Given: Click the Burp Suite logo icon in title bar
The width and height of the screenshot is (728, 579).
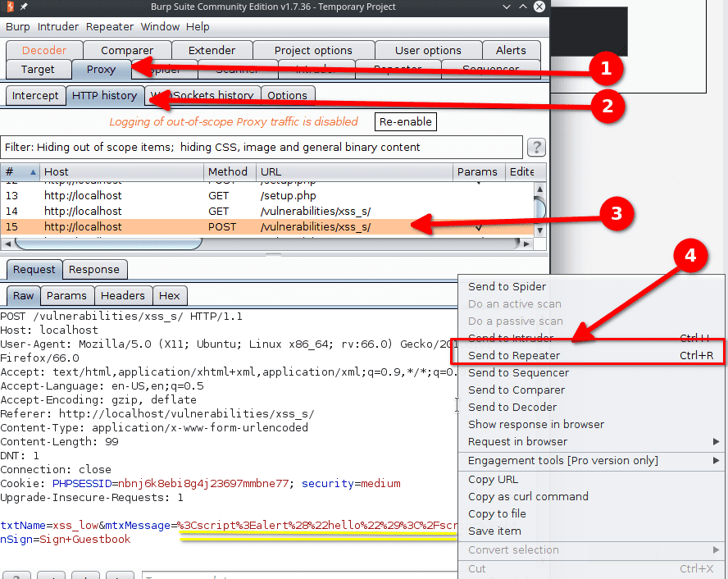Looking at the screenshot, I should pos(10,7).
